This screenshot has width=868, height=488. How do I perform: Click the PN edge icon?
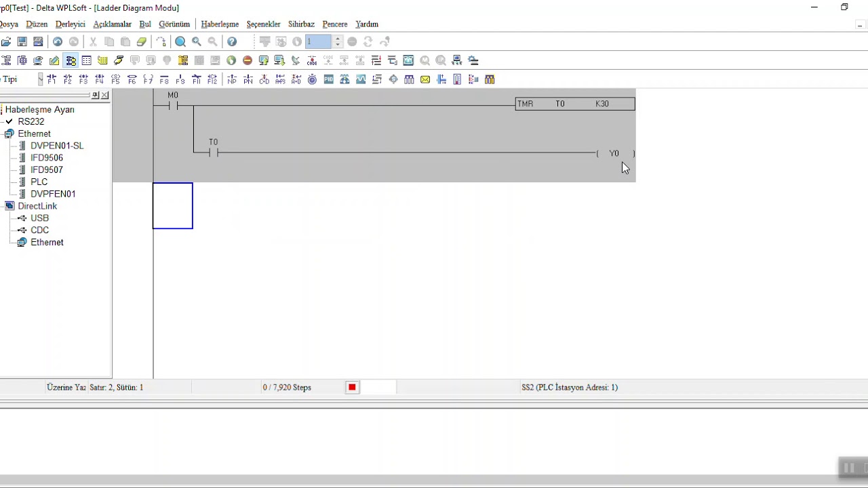pos(248,79)
